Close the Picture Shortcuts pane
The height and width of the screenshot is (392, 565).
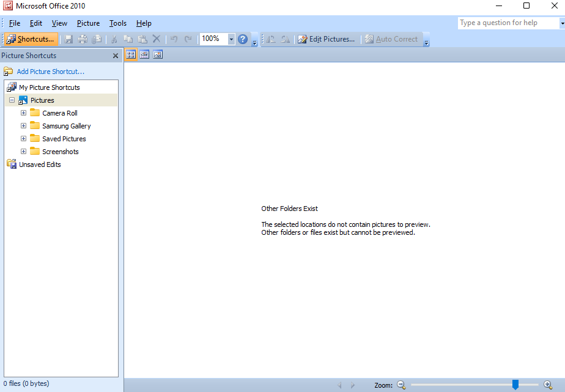(x=116, y=56)
